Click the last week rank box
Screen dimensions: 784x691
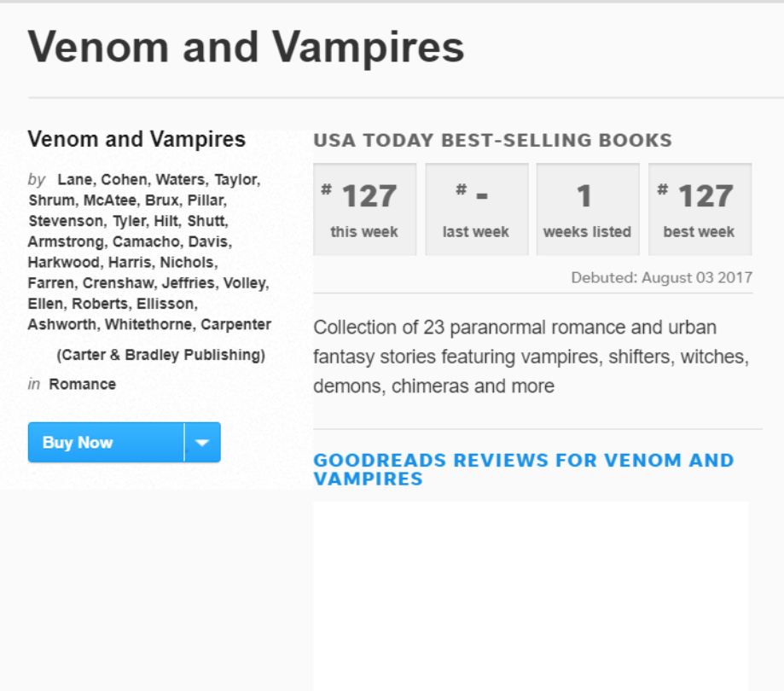[476, 209]
